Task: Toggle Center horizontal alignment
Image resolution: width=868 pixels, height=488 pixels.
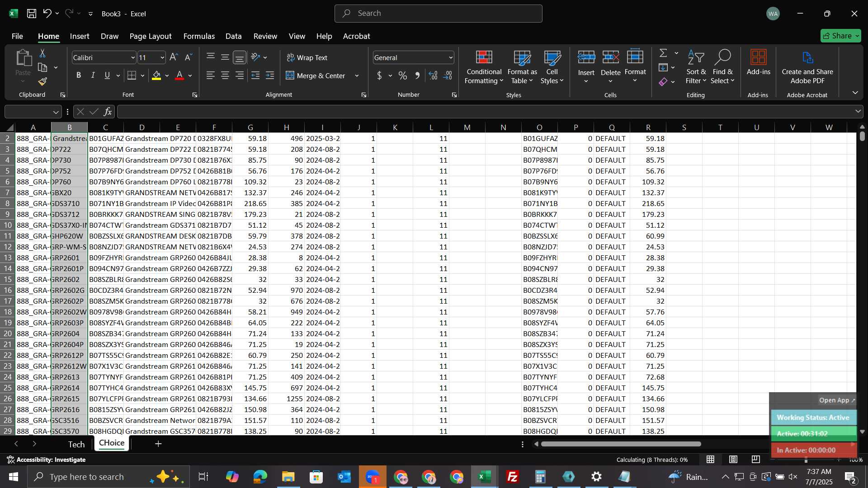Action: coord(225,75)
